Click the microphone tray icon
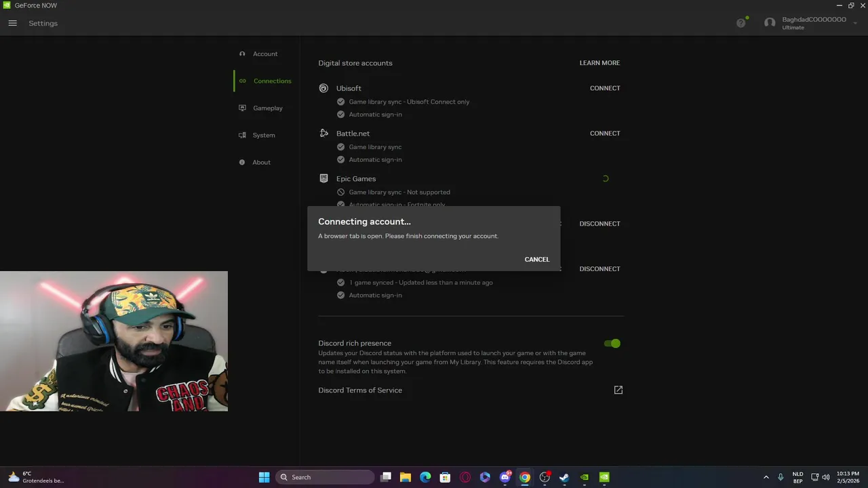Image resolution: width=868 pixels, height=488 pixels. coord(781,477)
